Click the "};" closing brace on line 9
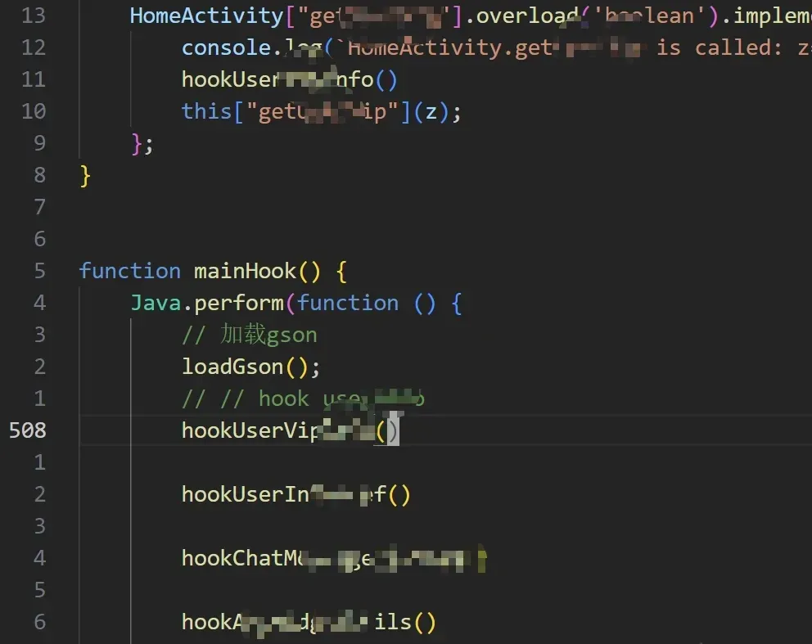This screenshot has height=644, width=812. (x=142, y=144)
